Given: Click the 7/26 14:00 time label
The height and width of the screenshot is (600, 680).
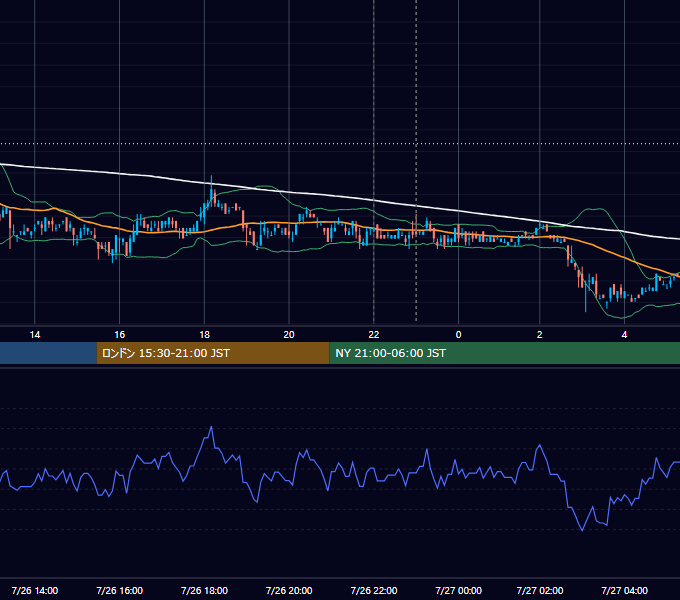Looking at the screenshot, I should [x=35, y=590].
